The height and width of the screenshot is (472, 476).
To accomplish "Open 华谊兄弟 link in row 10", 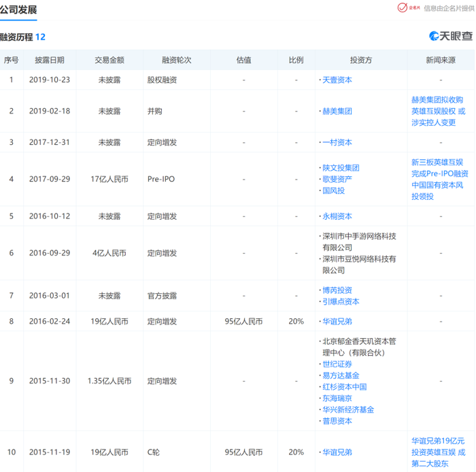I will tap(337, 452).
